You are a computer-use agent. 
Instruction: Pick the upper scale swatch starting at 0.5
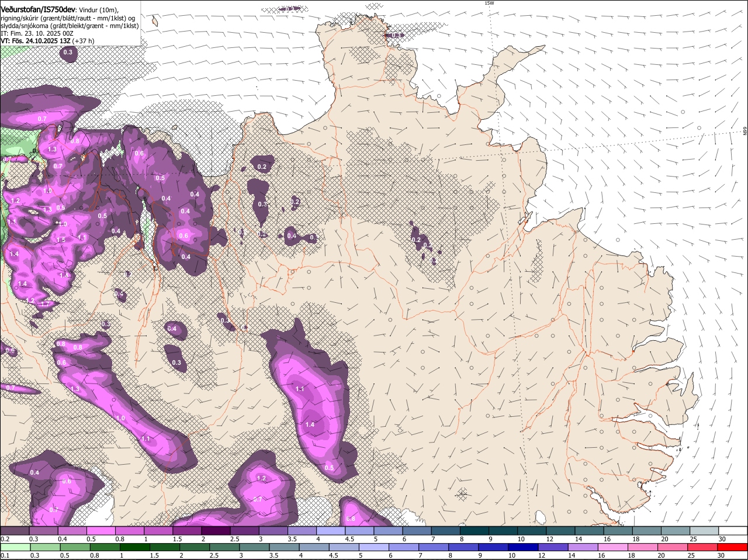101,531
